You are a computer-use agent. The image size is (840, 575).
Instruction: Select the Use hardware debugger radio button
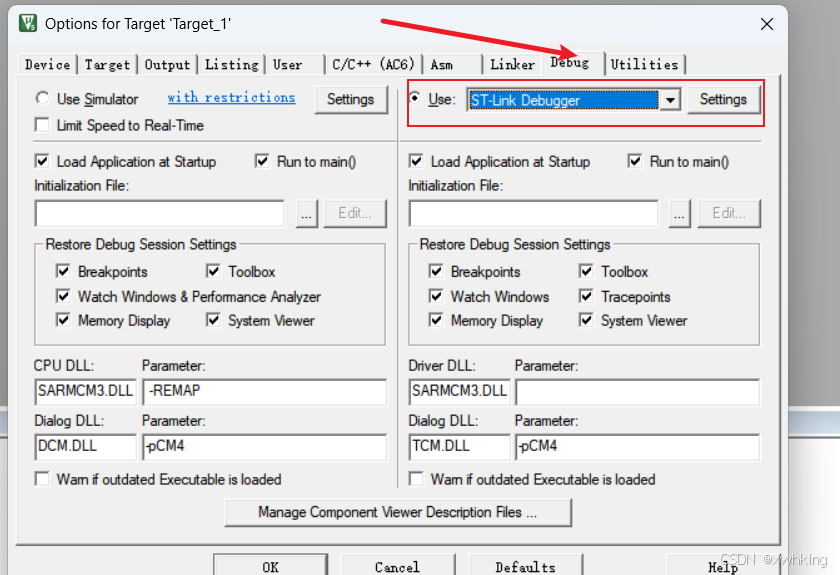tap(415, 99)
